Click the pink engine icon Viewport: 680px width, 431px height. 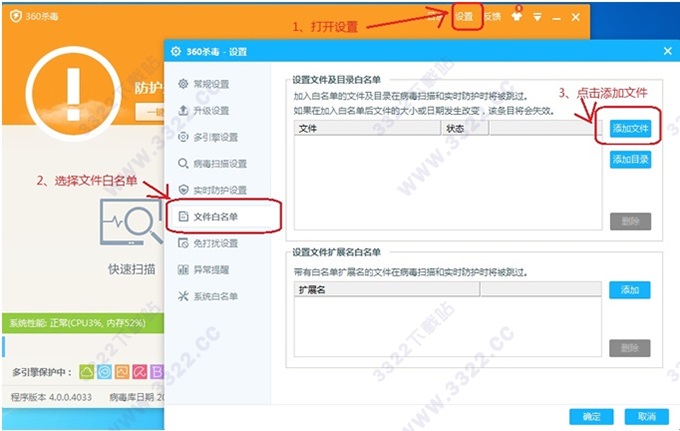[140, 372]
